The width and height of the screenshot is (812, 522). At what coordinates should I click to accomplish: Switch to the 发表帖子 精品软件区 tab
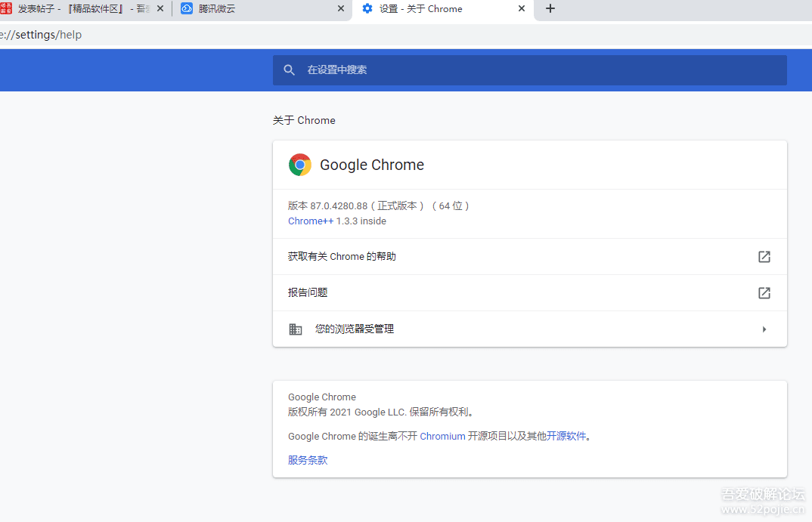tap(83, 9)
